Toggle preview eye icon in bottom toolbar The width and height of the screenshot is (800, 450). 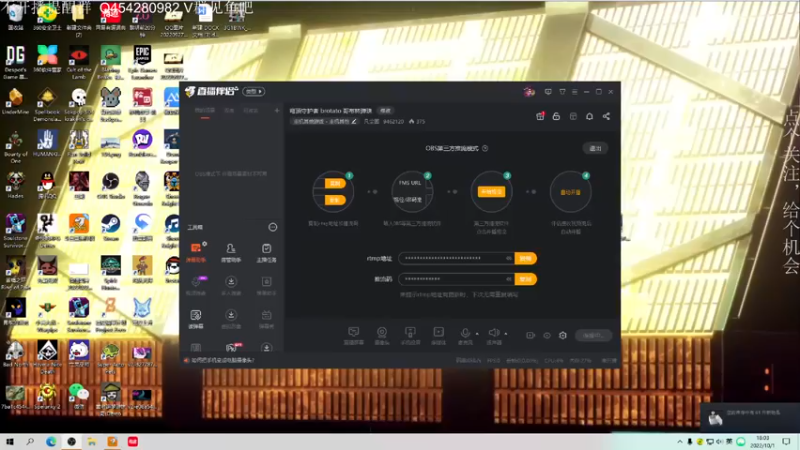coord(546,335)
